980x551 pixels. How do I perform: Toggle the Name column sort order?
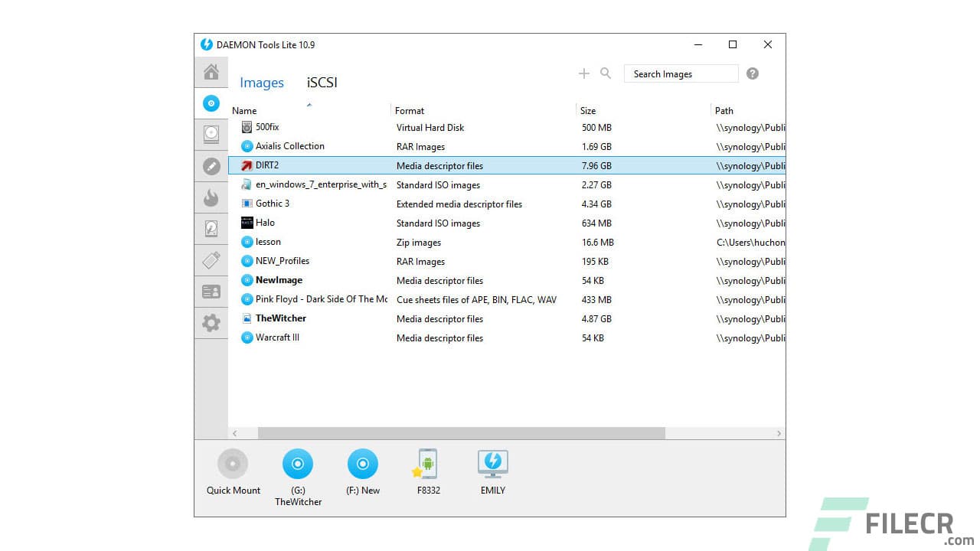(x=244, y=110)
